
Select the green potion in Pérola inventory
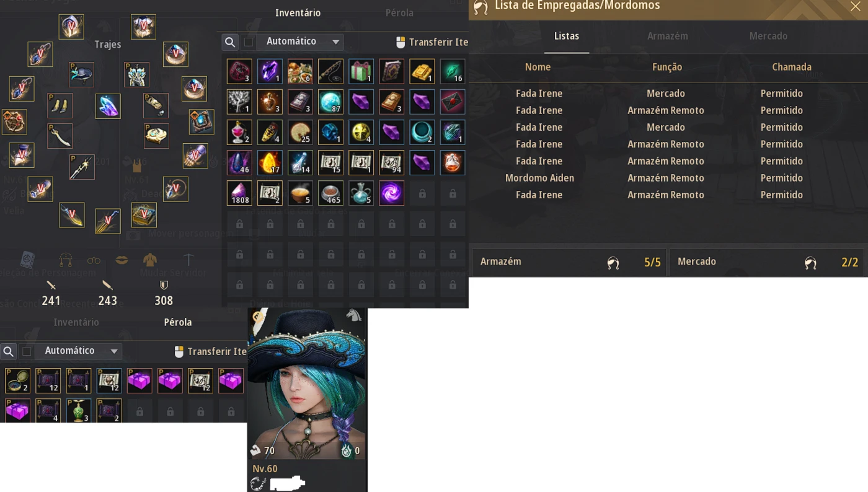pos(79,411)
